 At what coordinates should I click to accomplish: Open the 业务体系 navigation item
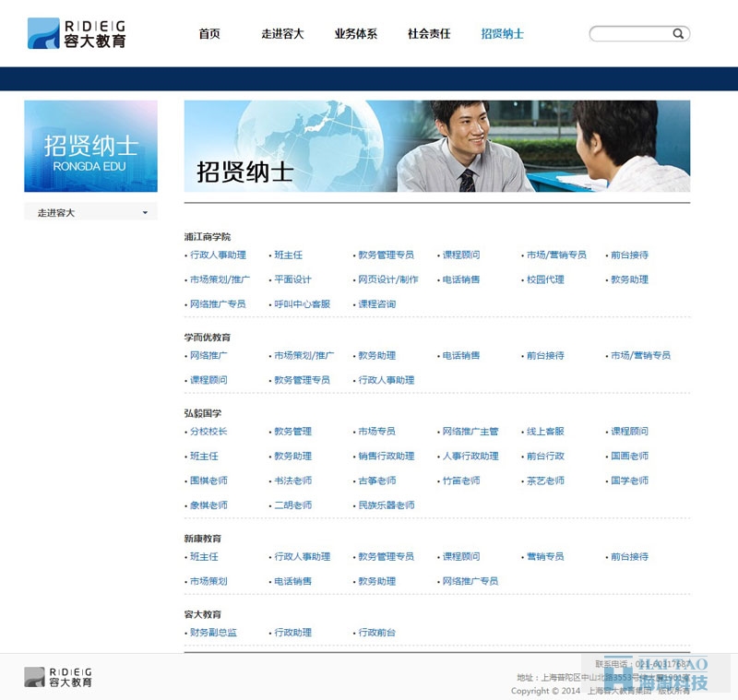(x=356, y=33)
